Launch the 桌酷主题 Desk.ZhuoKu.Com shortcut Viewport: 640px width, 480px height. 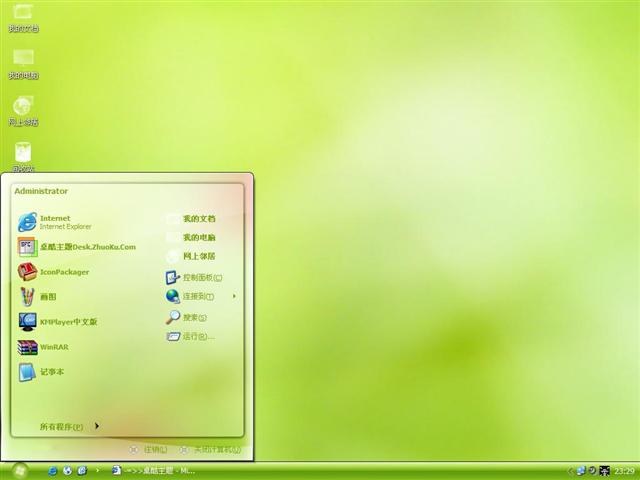pos(77,247)
